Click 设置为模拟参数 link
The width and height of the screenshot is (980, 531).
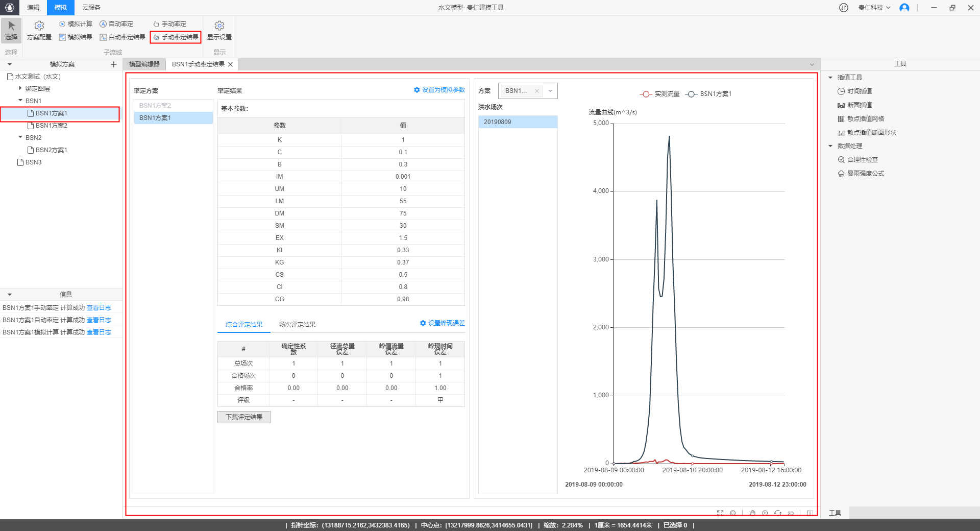coord(439,90)
